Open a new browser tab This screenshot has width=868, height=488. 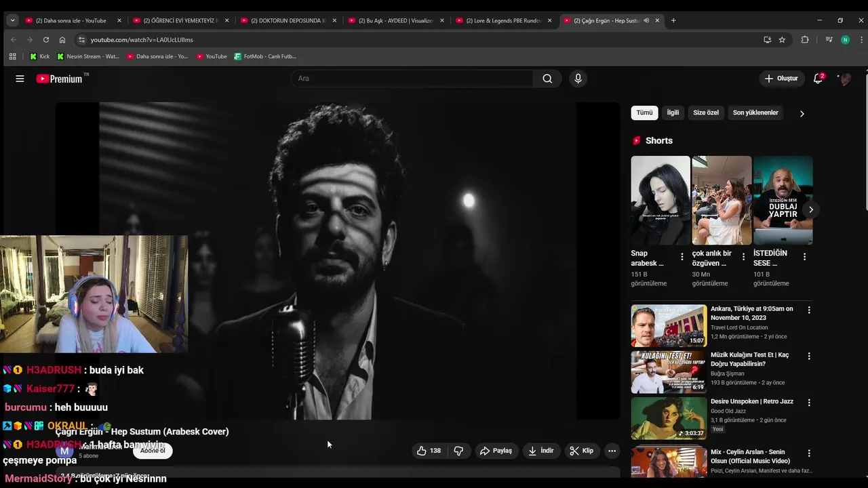click(673, 20)
